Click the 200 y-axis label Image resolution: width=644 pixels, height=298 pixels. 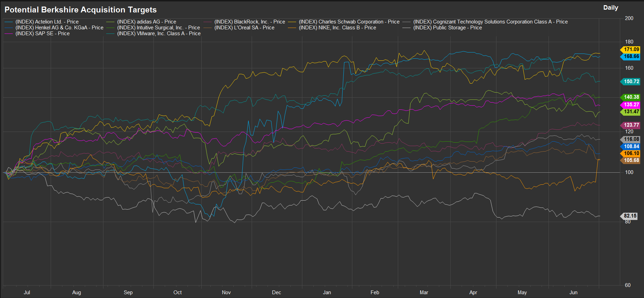click(x=629, y=18)
